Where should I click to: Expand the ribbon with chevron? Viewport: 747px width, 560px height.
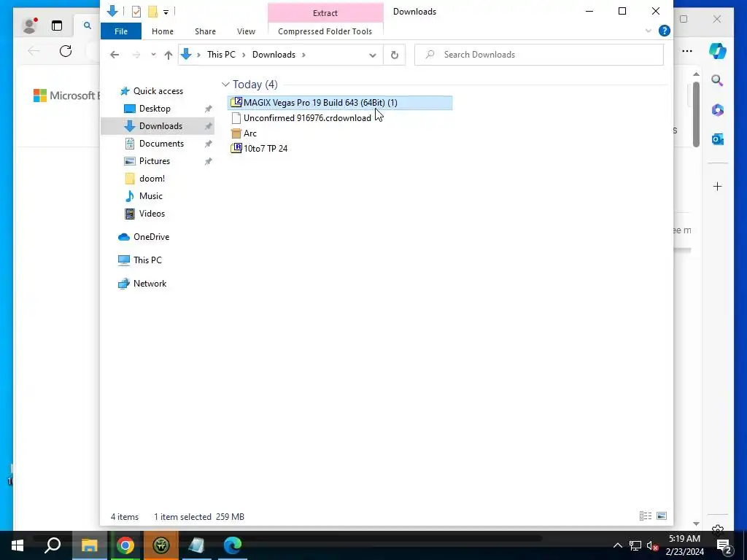click(649, 31)
